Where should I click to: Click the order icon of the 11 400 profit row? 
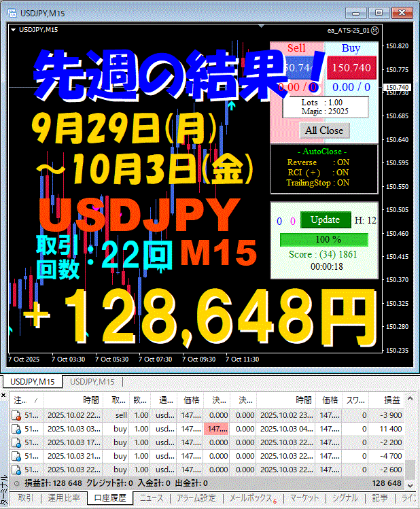tap(16, 429)
